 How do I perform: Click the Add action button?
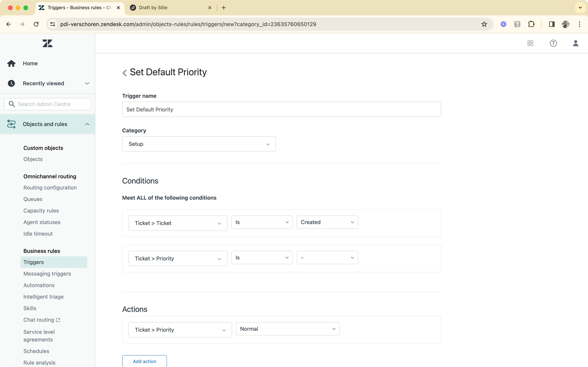point(144,361)
